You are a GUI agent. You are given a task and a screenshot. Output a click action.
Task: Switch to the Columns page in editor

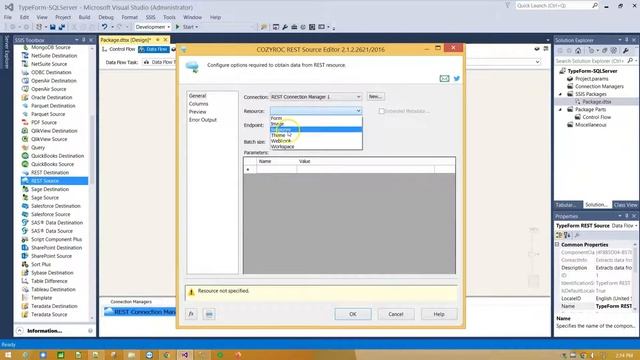pos(198,104)
